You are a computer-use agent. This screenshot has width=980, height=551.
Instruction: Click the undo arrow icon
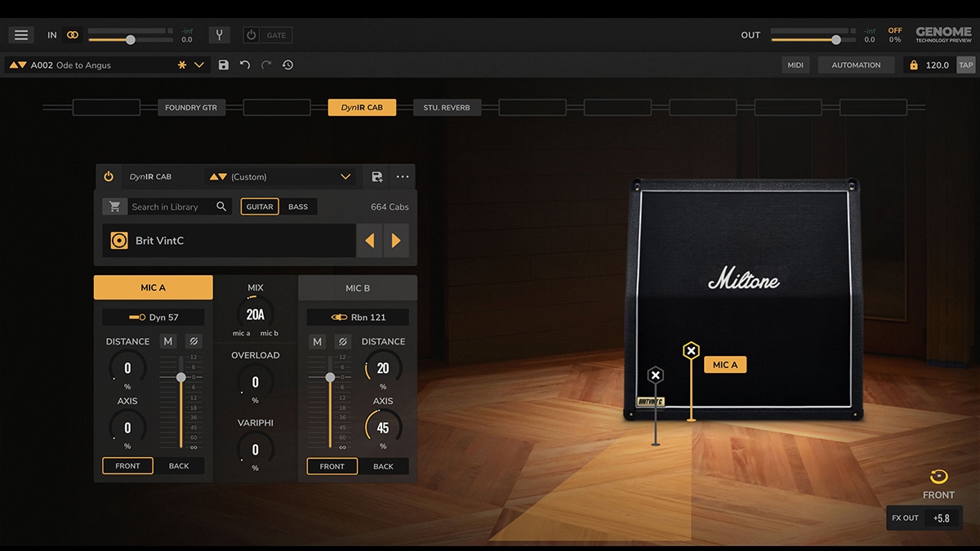[x=245, y=65]
